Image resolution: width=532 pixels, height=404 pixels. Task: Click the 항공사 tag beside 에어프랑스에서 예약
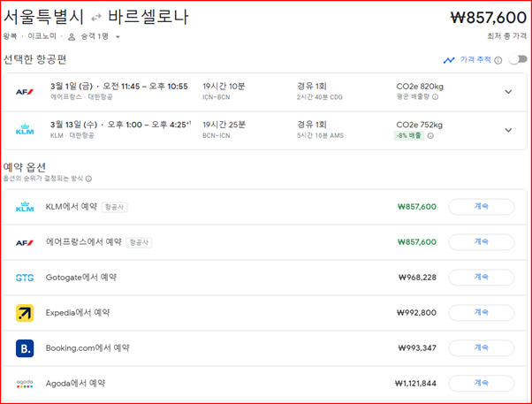(x=139, y=242)
